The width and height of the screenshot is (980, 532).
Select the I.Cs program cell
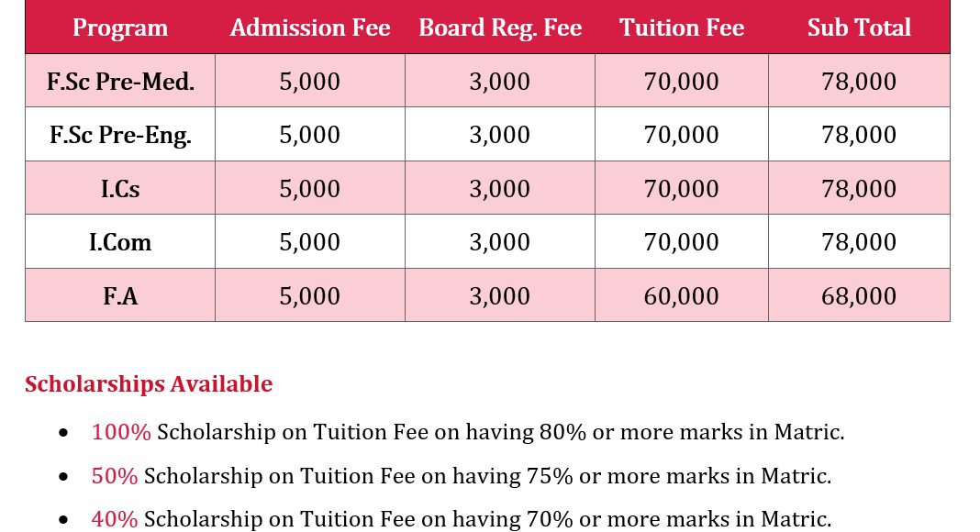click(120, 189)
